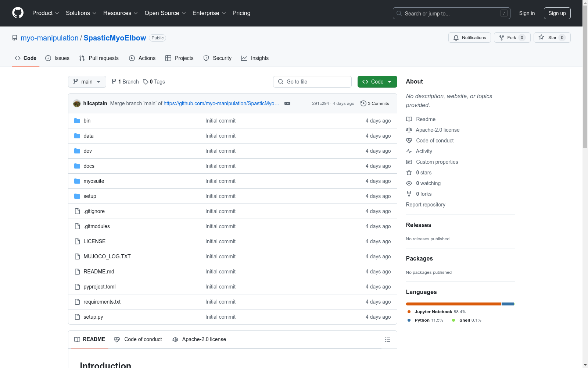Select the Code repository tab
Viewport: 588px width, 368px height.
click(26, 58)
